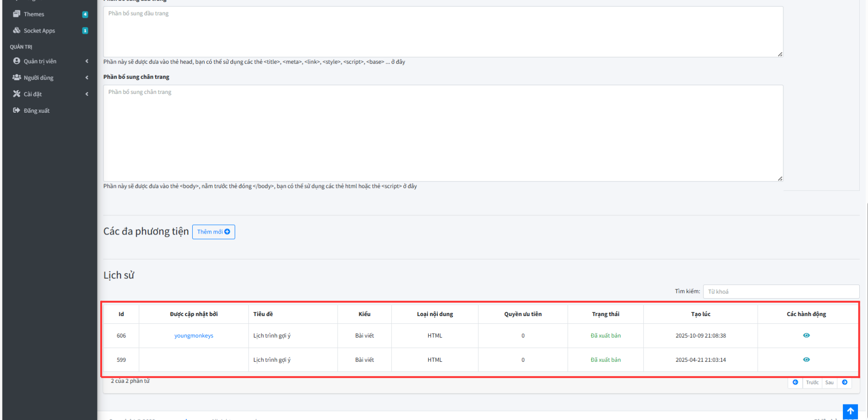Open Themes in the sidebar
868x420 pixels.
click(x=34, y=14)
